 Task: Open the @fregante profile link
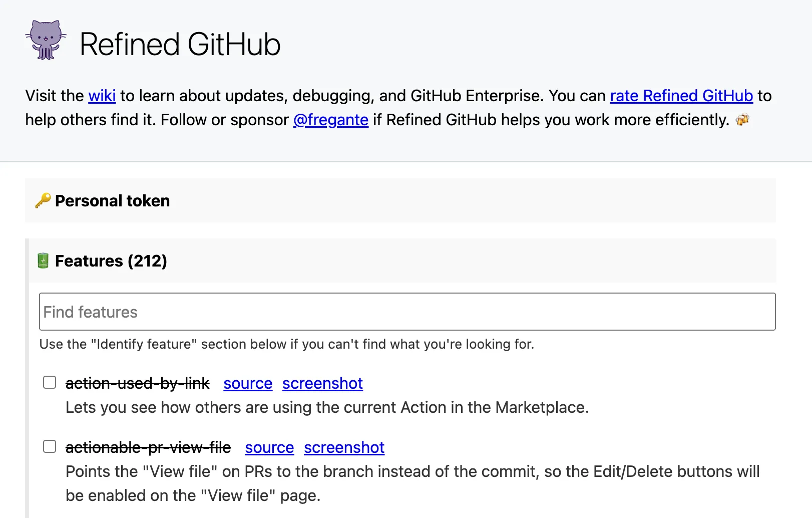[x=331, y=120]
